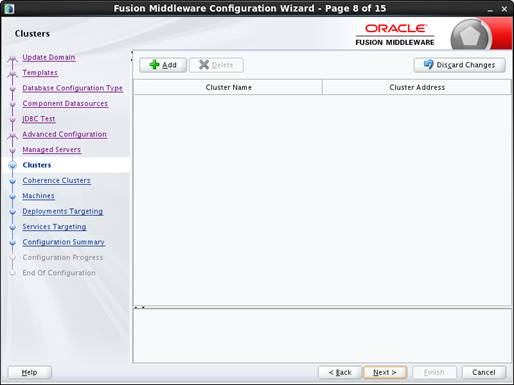Proceed with the Next button
514x385 pixels.
click(x=385, y=372)
